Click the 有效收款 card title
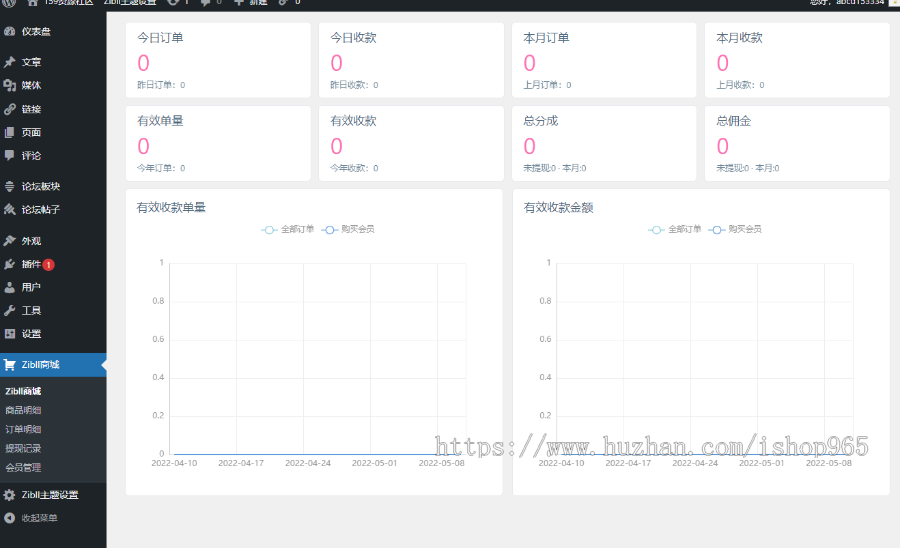The image size is (900, 548). (354, 121)
